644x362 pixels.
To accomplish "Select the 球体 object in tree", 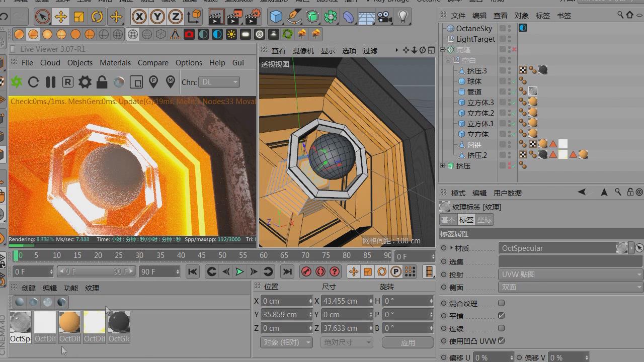I will [x=474, y=81].
